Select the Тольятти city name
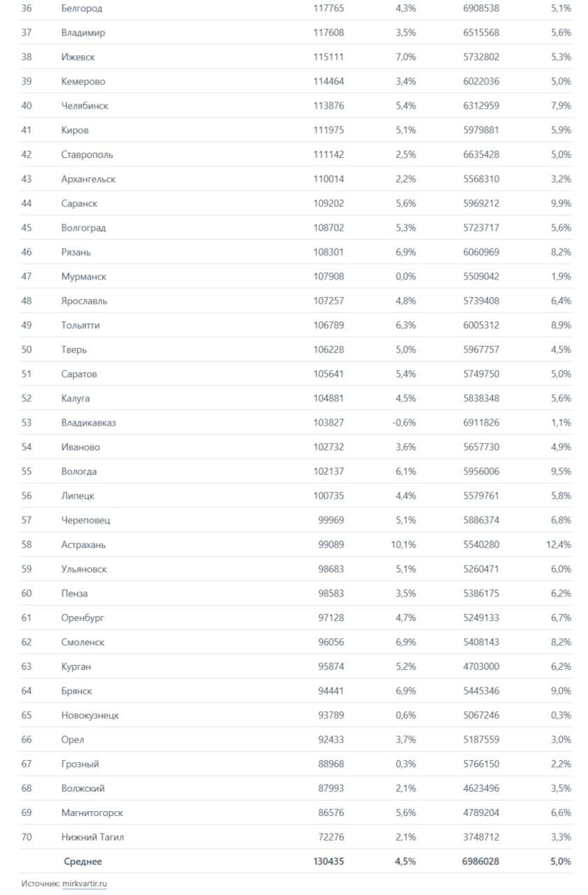The image size is (588, 895). [80, 325]
